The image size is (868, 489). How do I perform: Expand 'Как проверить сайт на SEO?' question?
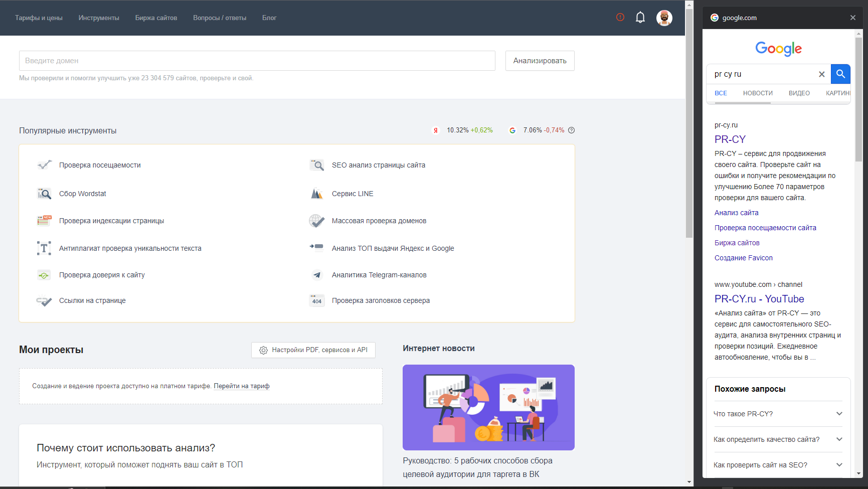click(839, 465)
